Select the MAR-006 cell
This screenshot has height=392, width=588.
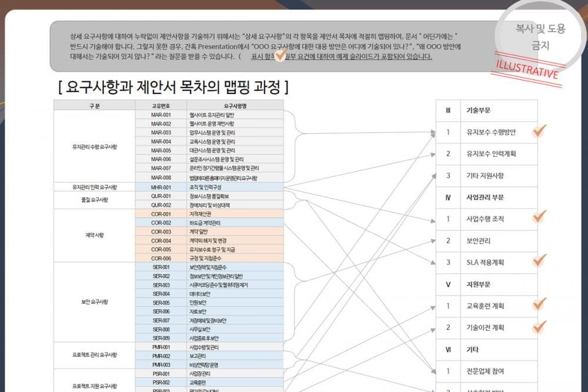click(x=161, y=159)
